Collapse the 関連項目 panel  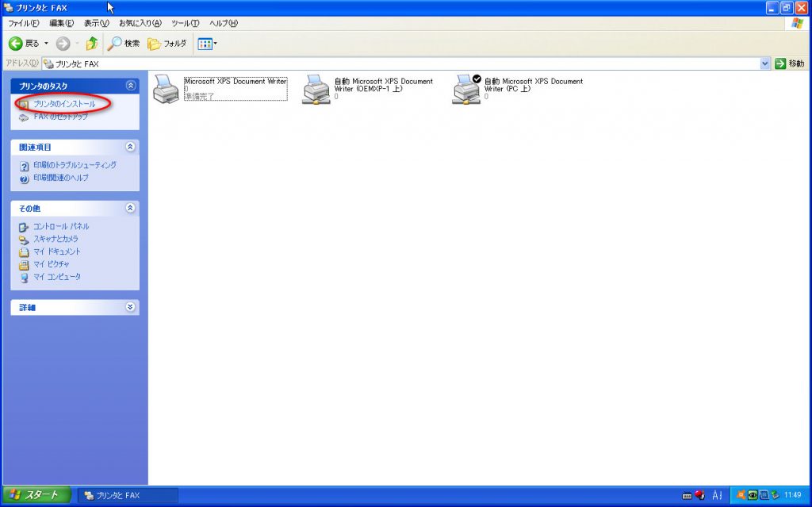[x=131, y=147]
